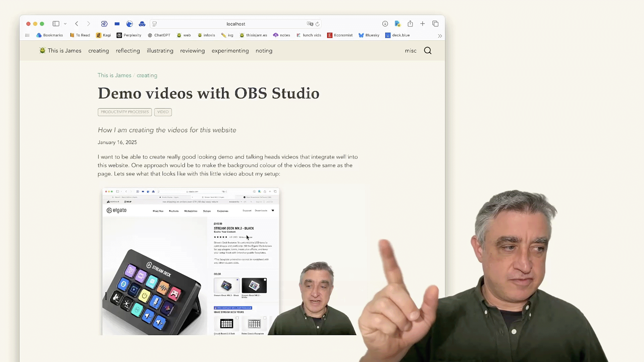Open a new tab with plus
This screenshot has width=644, height=362.
423,24
